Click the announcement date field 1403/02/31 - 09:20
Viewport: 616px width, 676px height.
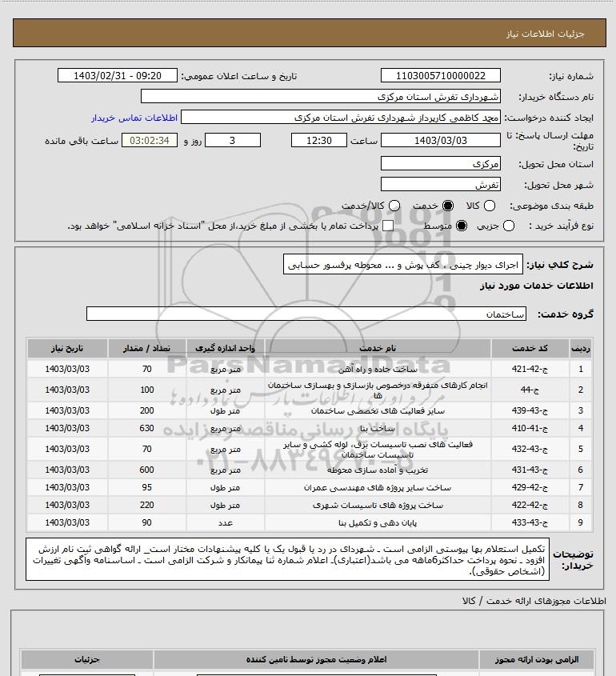tap(118, 76)
